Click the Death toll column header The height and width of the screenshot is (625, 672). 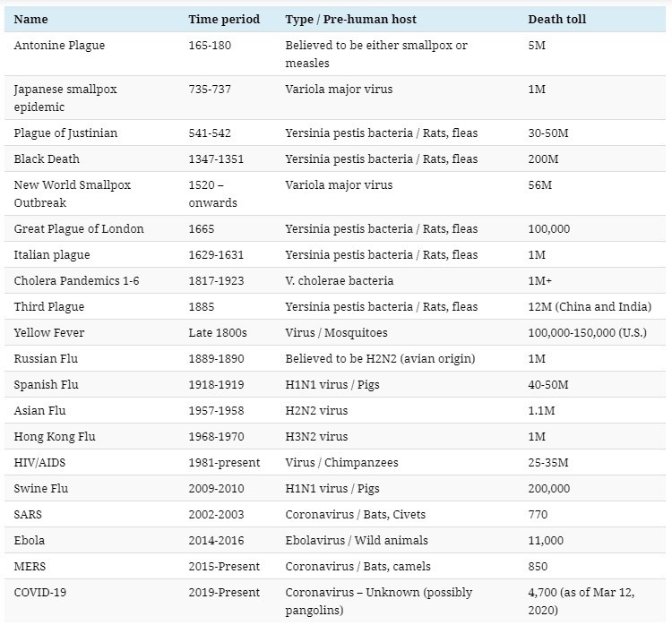pos(557,19)
